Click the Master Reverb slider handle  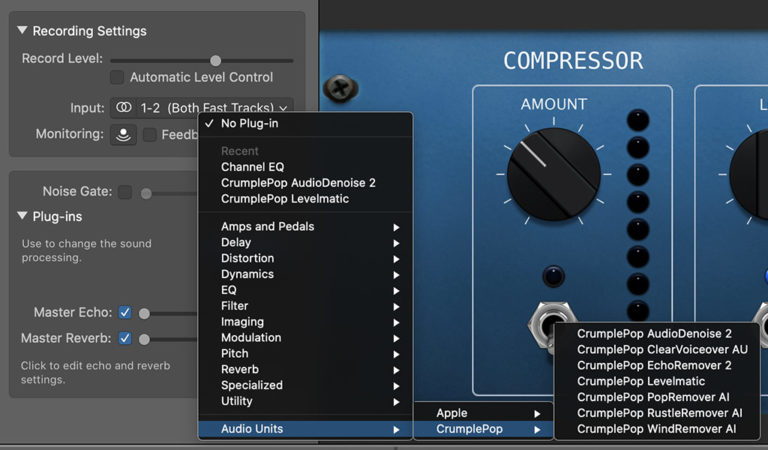(x=144, y=339)
